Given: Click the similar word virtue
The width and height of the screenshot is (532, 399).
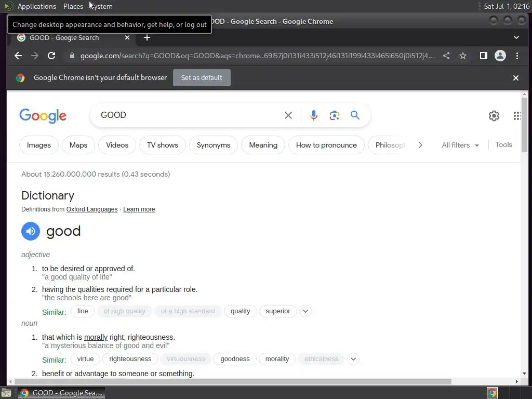Looking at the screenshot, I should point(85,359).
